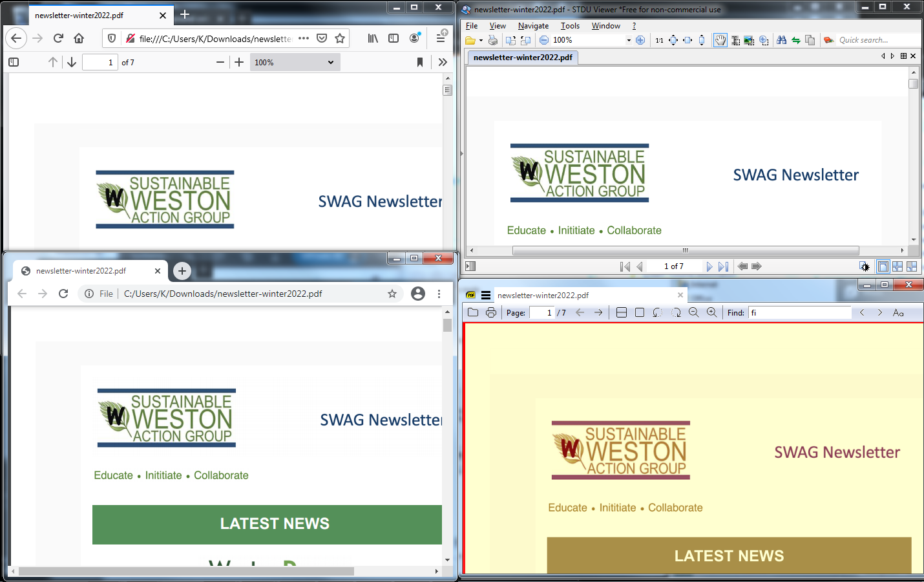Click the zoom out minus icon in STDU Viewer
Image resolution: width=924 pixels, height=582 pixels.
[544, 40]
